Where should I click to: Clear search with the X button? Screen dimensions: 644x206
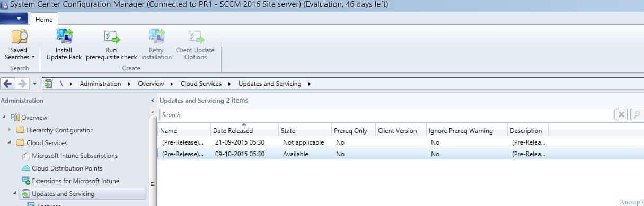tap(622, 115)
